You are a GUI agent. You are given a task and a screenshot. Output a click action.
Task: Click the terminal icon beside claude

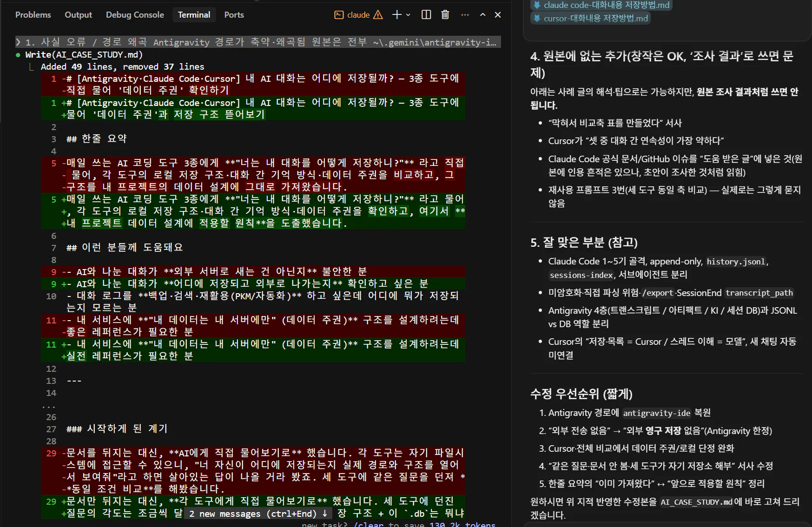[x=339, y=15]
